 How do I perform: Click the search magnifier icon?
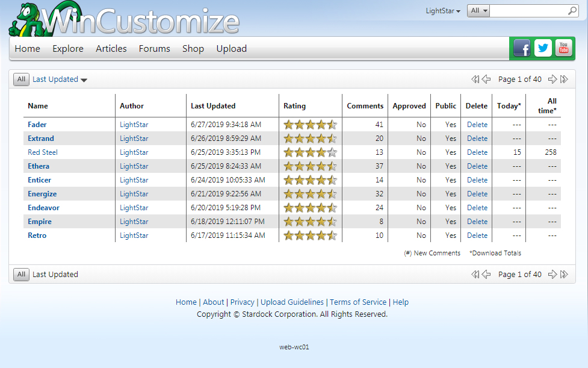[572, 11]
